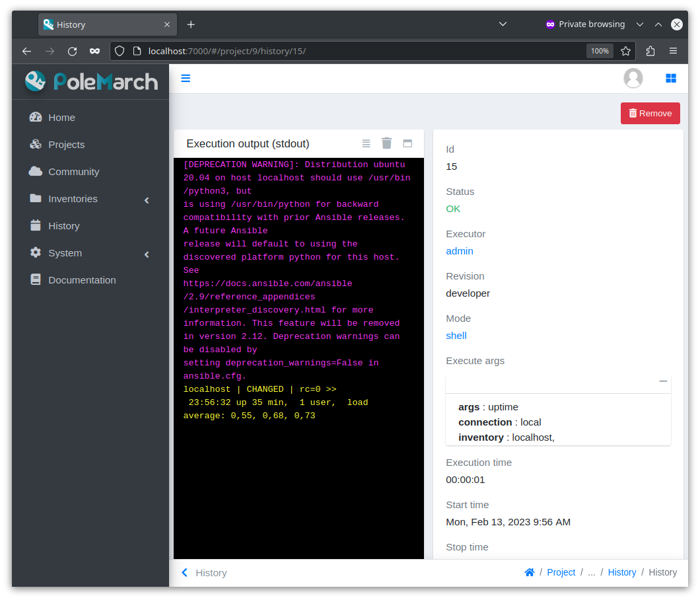Image resolution: width=700 pixels, height=600 pixels.
Task: Click the browser back arrow
Action: tap(27, 51)
